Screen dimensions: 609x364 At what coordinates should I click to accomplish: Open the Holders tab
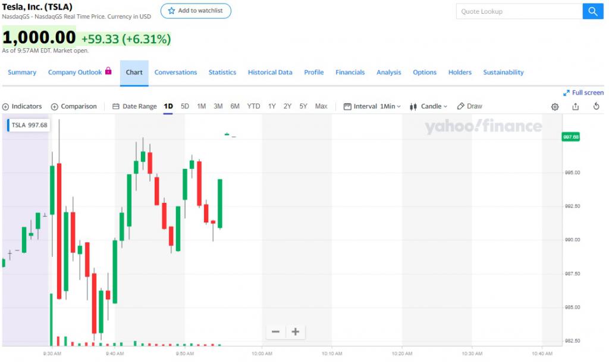pos(460,72)
